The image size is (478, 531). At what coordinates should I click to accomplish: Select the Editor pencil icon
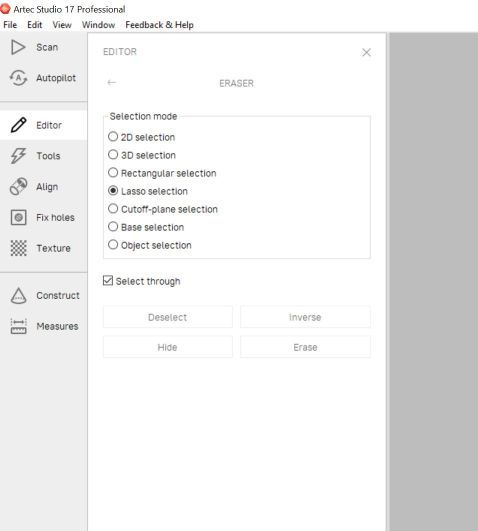pos(18,125)
